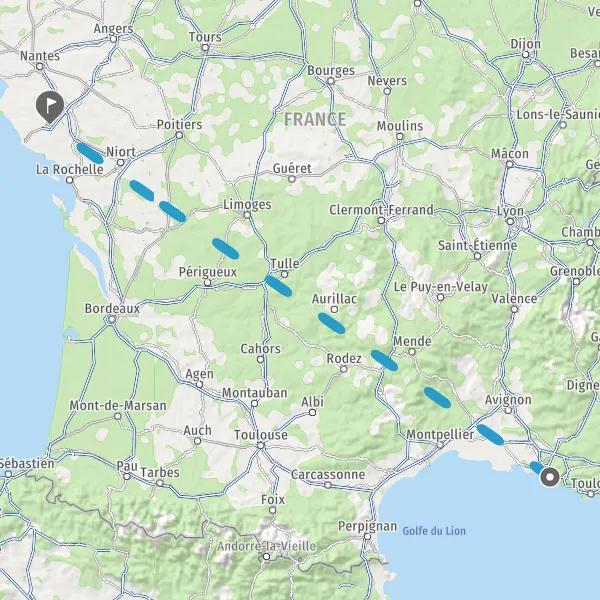Click the Andorre-la-Vieille label
The image size is (600, 600).
click(x=267, y=546)
